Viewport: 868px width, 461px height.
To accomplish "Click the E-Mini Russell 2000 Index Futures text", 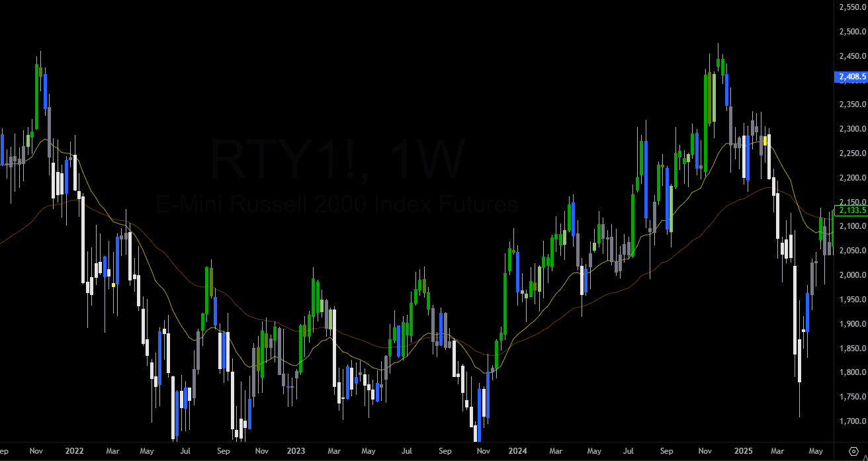I will click(x=337, y=204).
